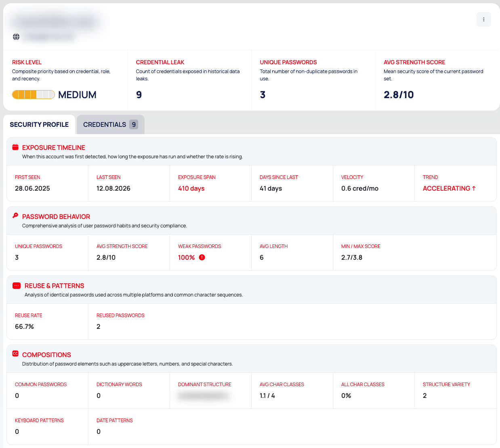Screen dimensions: 500x448
Task: Click the Avg Length value 6
Action: pyautogui.click(x=262, y=257)
